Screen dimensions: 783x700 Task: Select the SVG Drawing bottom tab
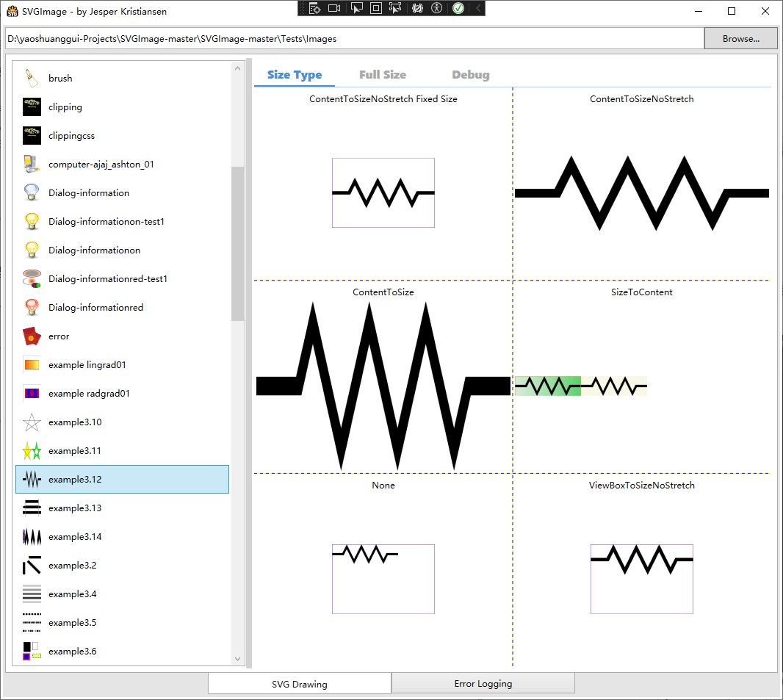pos(300,684)
